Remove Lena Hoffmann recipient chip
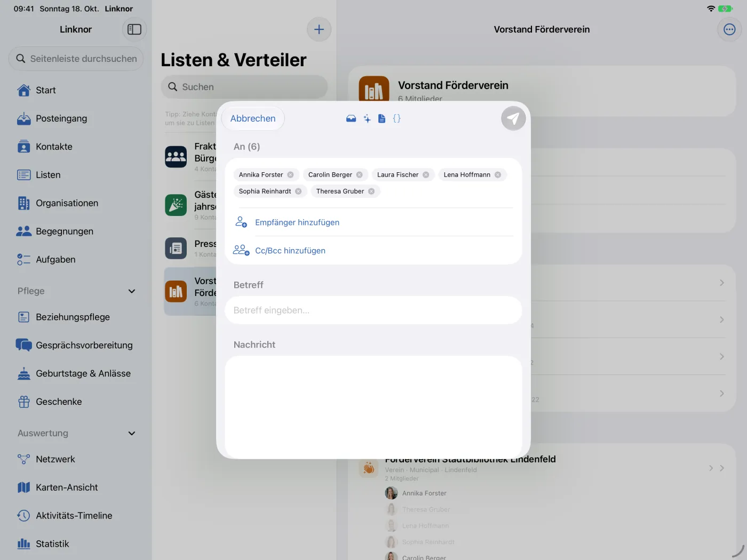 click(x=498, y=175)
